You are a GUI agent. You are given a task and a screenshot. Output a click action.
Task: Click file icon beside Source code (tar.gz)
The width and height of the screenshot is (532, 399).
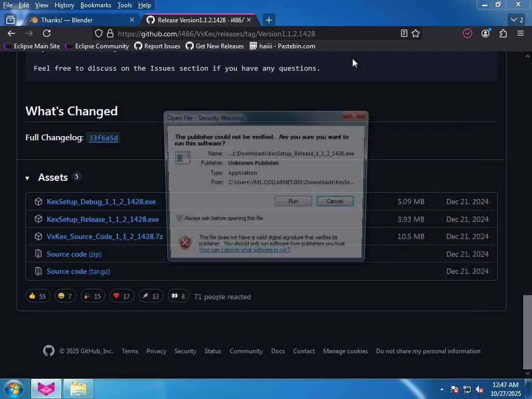tap(38, 271)
